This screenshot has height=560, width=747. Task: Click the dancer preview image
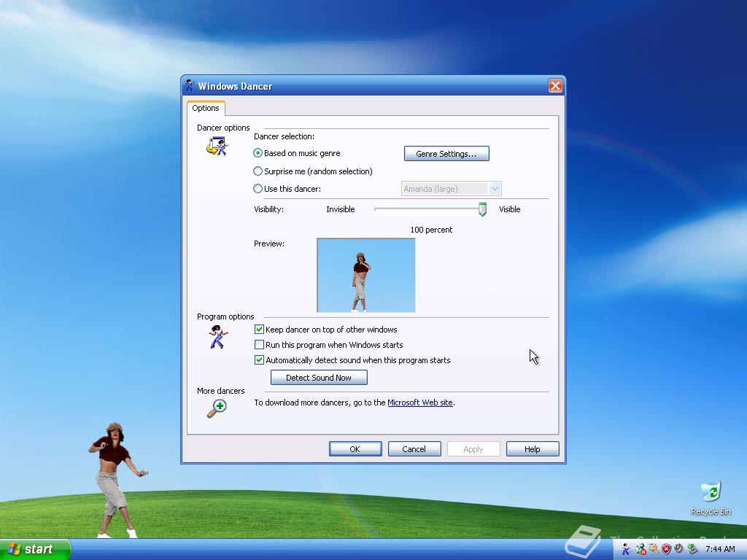tap(366, 275)
